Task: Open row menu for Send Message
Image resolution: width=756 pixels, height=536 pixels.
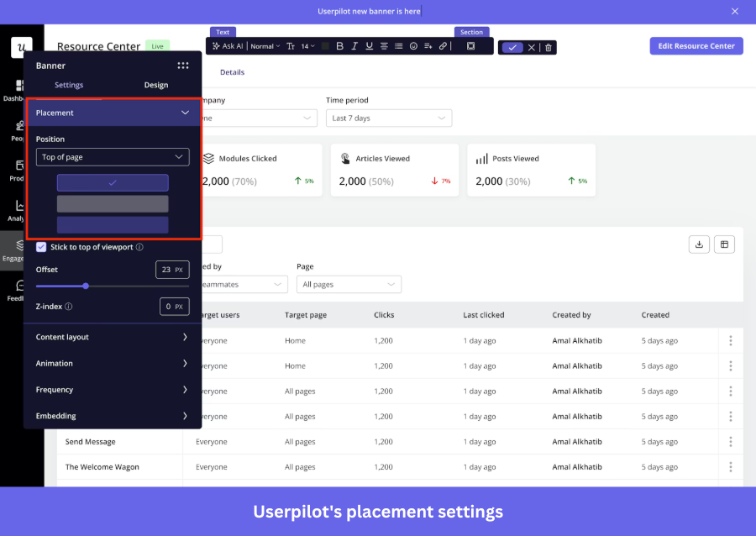Action: [x=731, y=442]
